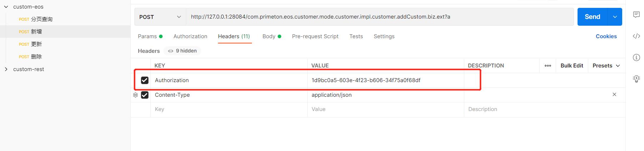Collapse the custom-eos collection
The width and height of the screenshot is (644, 151).
6,7
